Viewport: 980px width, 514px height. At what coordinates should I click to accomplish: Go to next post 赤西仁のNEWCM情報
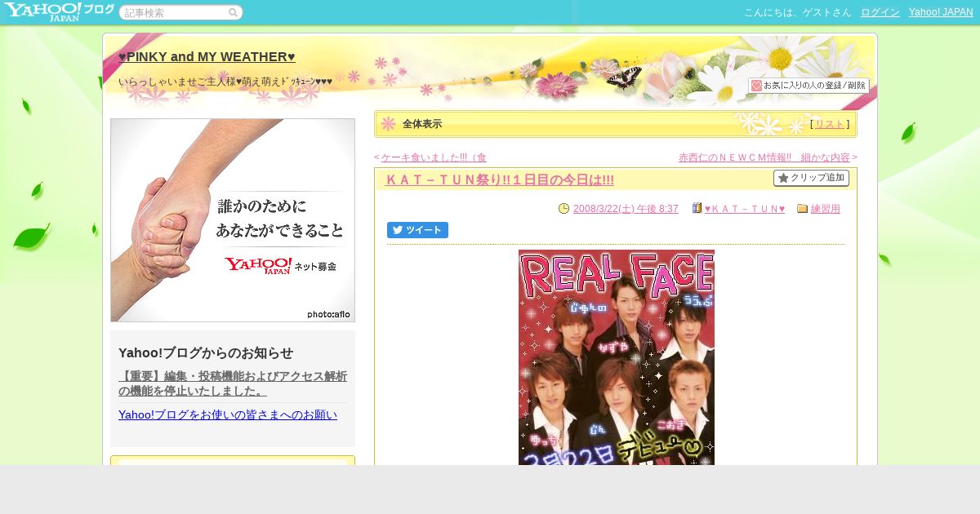[x=764, y=157]
